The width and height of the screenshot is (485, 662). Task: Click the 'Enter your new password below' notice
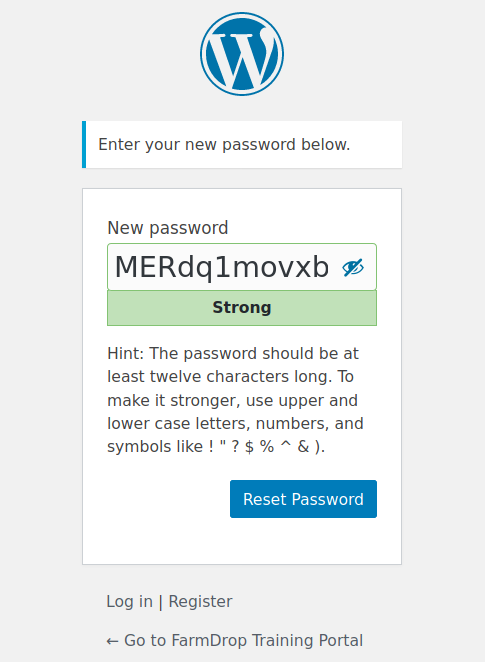coord(242,144)
